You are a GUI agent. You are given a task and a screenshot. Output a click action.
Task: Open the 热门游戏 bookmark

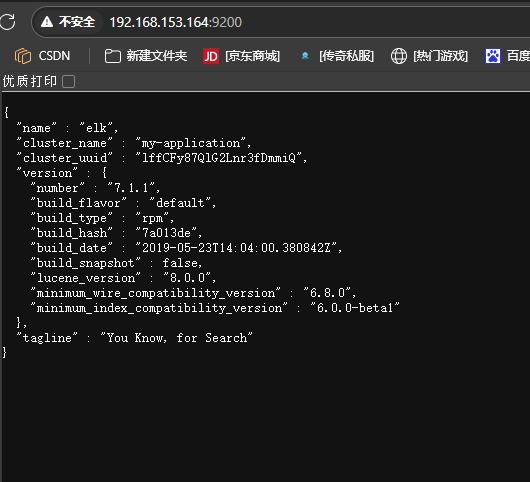(429, 56)
